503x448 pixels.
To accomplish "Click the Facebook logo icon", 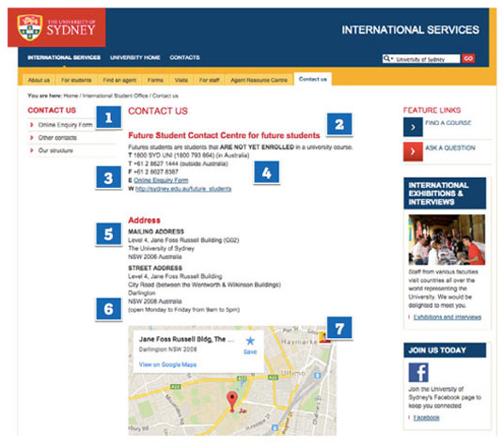I will tap(418, 372).
